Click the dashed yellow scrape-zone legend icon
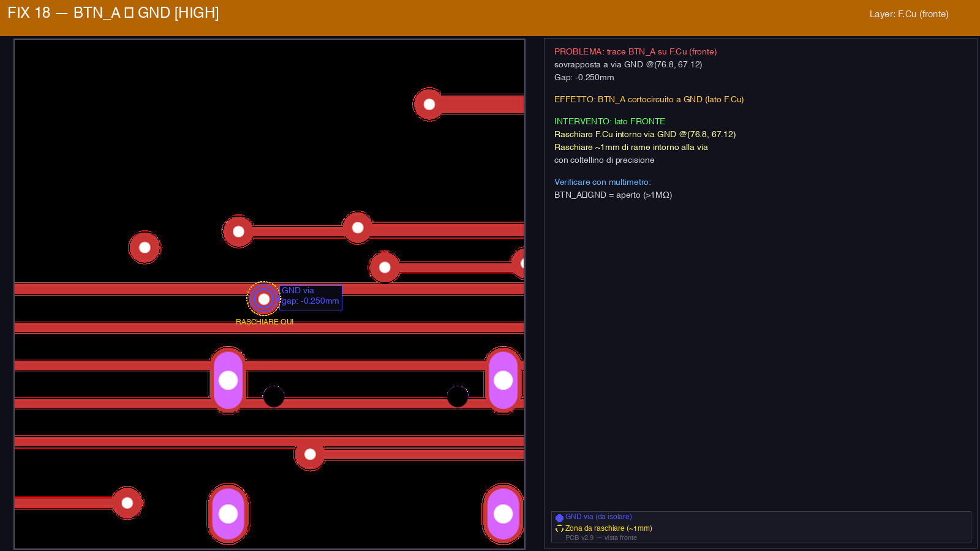The height and width of the screenshot is (551, 980). (559, 529)
